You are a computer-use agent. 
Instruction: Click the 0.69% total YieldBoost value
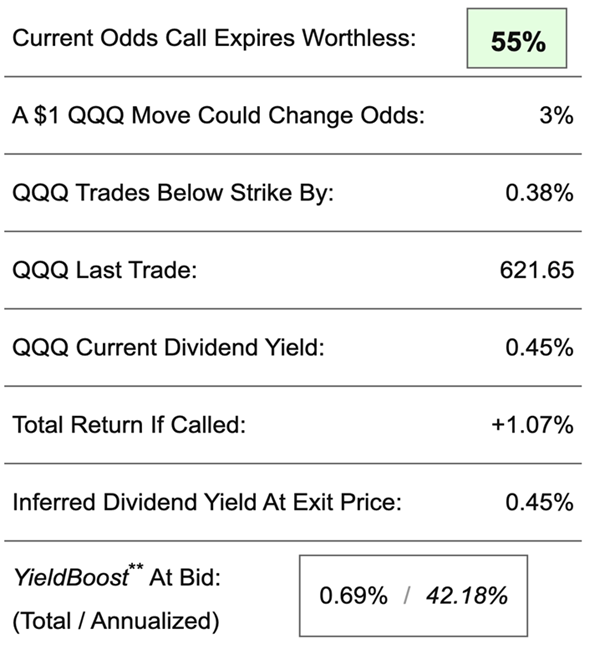pos(353,597)
